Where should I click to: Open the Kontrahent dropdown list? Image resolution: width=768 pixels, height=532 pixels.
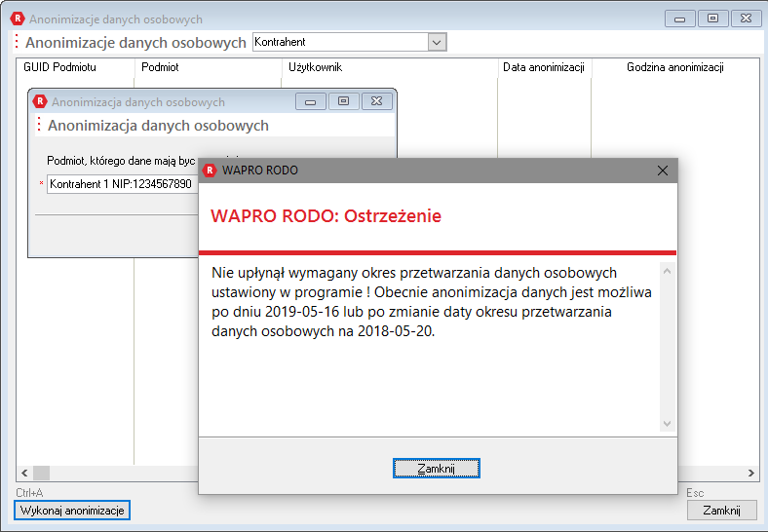point(437,42)
